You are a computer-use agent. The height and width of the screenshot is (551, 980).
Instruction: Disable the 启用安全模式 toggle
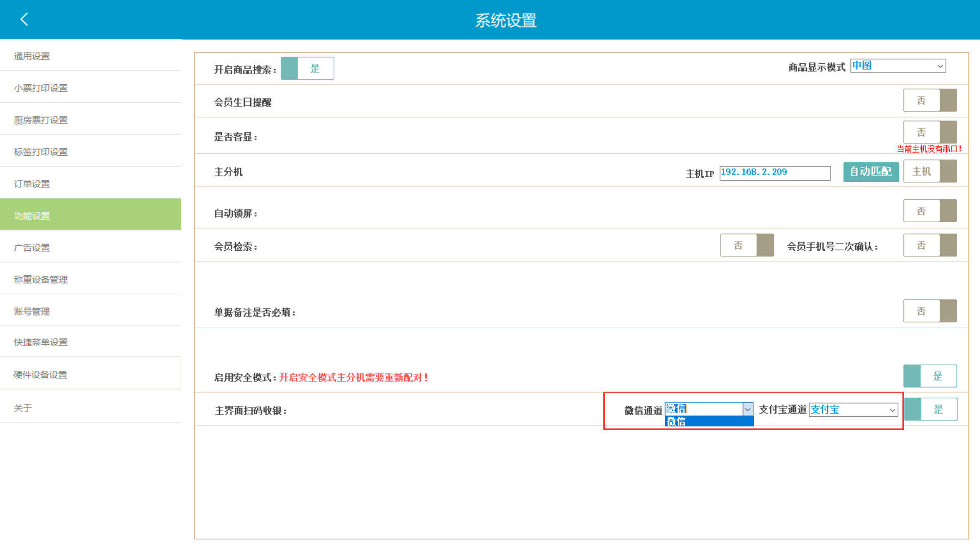pos(929,376)
